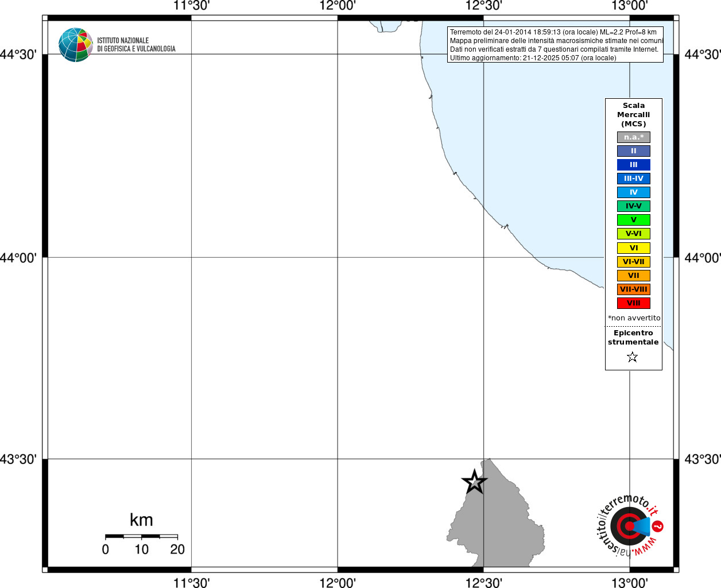Click the '*non avvertito' legend note
The width and height of the screenshot is (721, 588).
pos(634,318)
